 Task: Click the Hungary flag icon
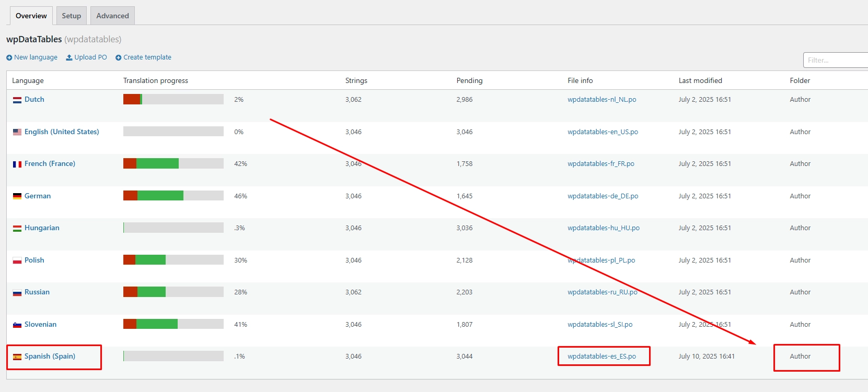17,228
